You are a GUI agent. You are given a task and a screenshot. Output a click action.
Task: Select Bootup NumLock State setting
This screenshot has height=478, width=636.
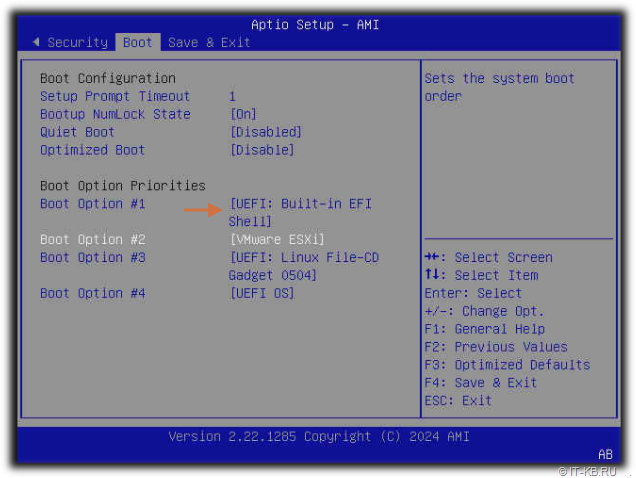pyautogui.click(x=115, y=114)
